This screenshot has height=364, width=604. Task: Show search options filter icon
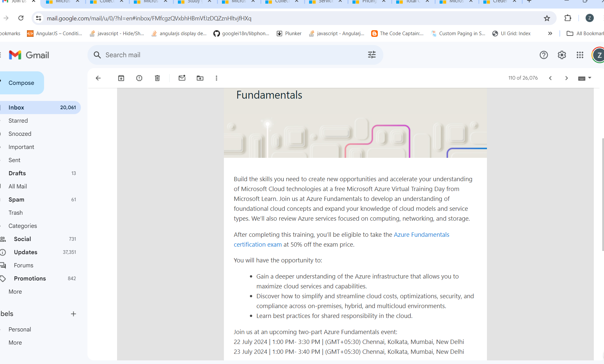[x=372, y=55]
